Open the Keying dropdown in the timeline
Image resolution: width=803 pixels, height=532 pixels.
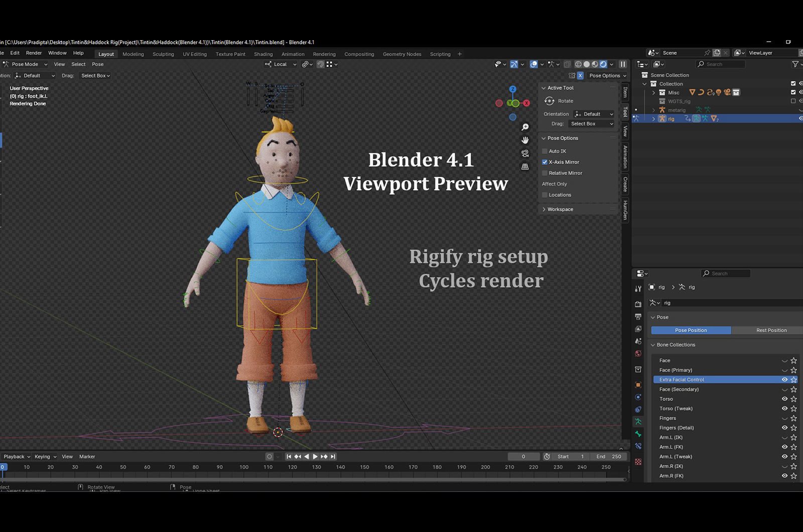coord(45,457)
